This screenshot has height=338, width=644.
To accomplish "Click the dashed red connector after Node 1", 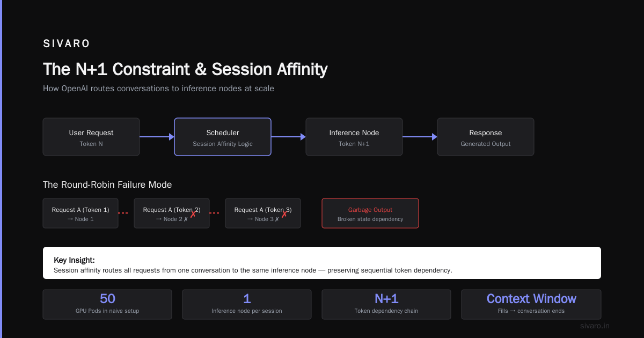I will click(123, 213).
